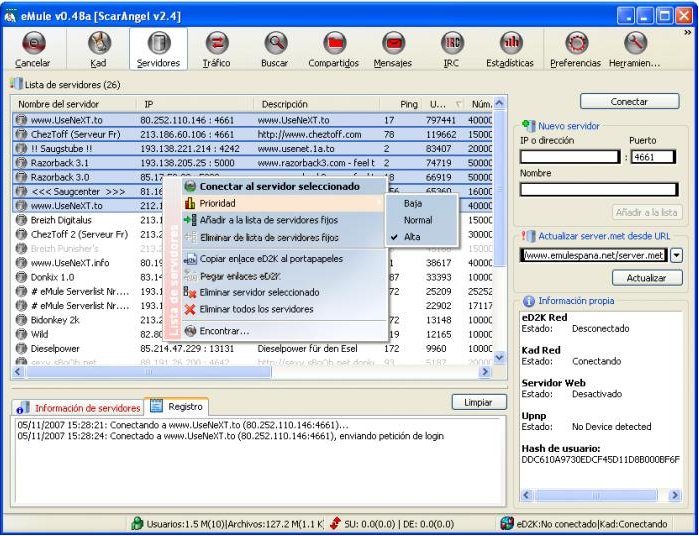699x536 pixels.
Task: Sort by Descripción column header
Action: (317, 104)
